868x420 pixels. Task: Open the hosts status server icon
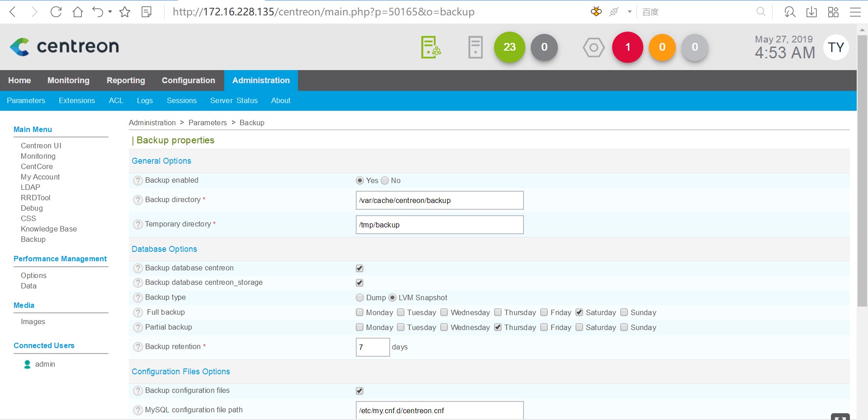point(475,47)
